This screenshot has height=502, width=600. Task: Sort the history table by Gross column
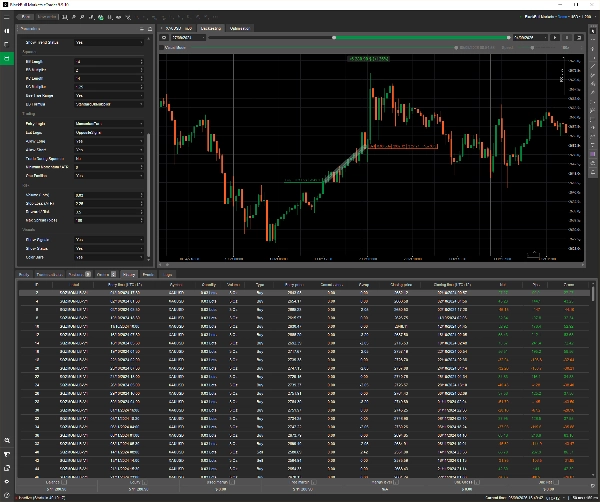point(569,285)
